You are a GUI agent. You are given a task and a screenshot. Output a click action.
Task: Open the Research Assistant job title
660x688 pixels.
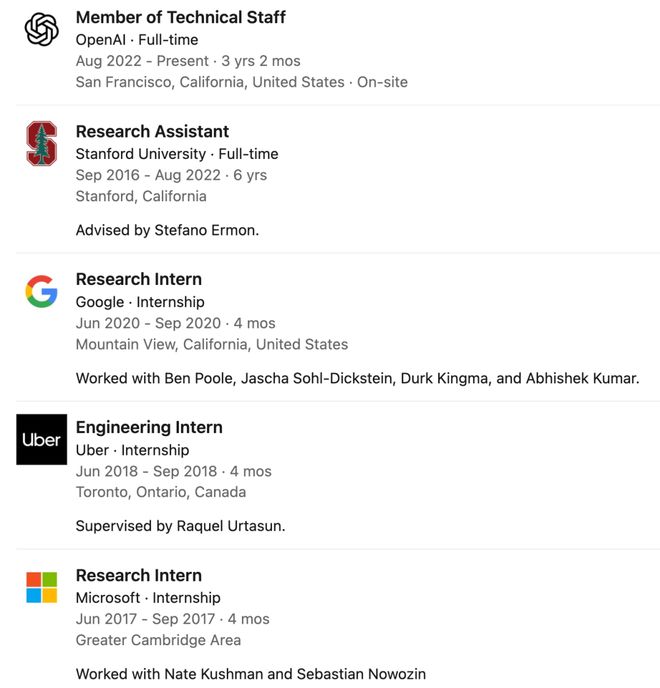tap(152, 131)
